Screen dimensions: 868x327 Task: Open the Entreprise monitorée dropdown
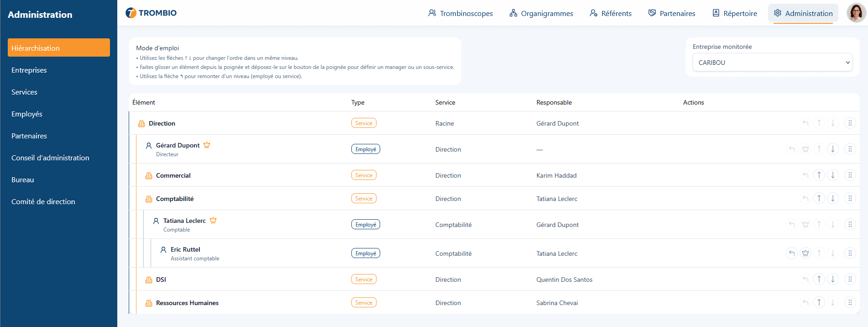coord(772,63)
